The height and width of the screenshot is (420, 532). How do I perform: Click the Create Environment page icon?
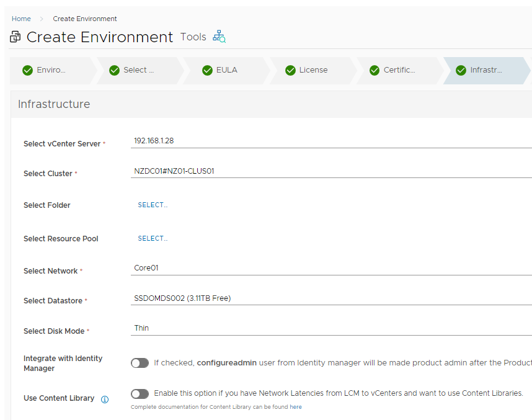click(x=16, y=37)
